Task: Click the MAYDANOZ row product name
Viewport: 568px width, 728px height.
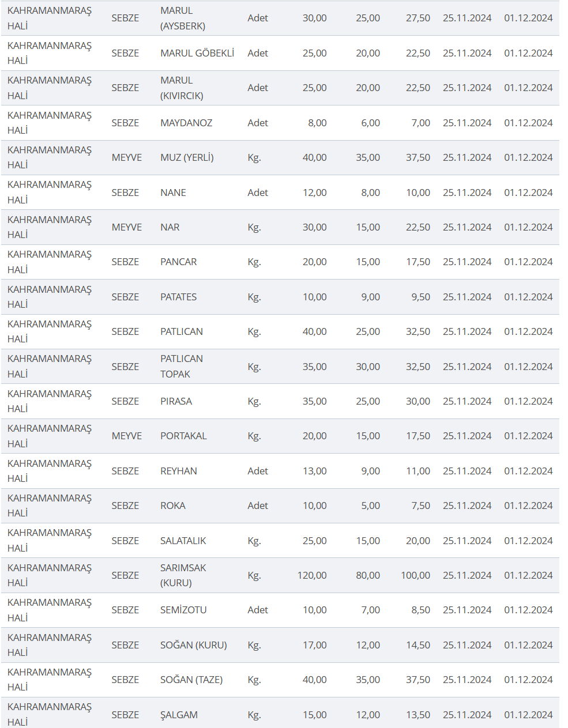Action: tap(186, 123)
